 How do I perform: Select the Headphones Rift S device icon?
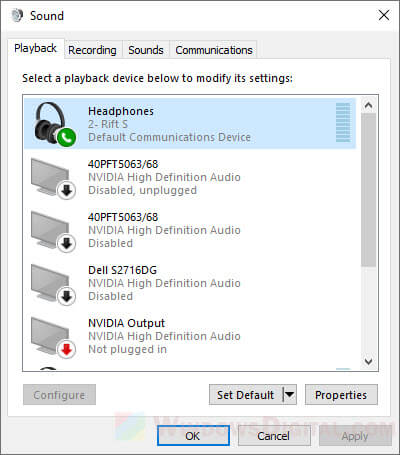tap(54, 124)
